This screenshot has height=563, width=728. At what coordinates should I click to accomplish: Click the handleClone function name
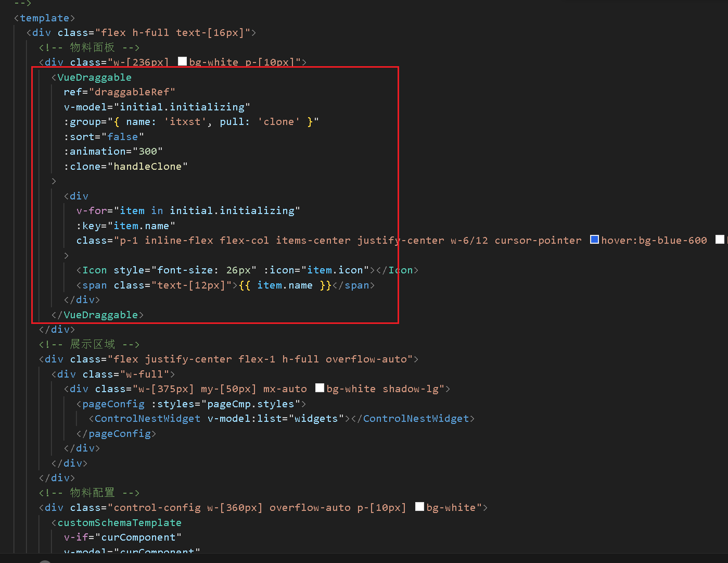click(x=148, y=167)
